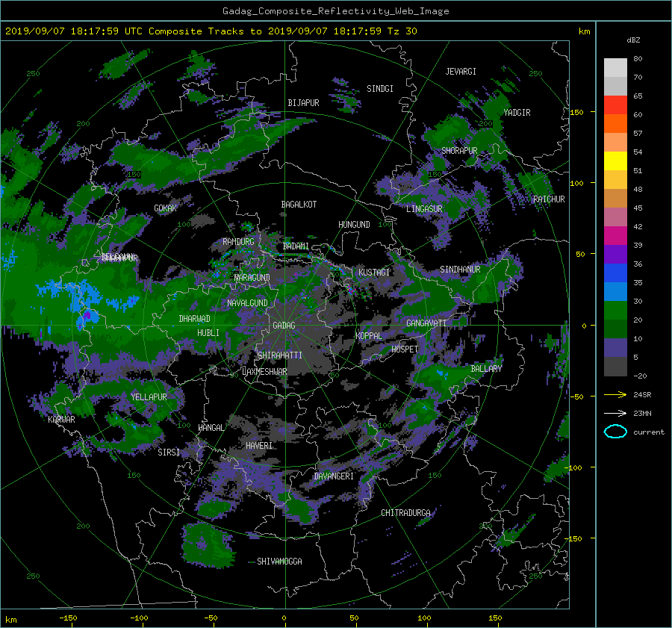Select the light blue 30 dBZ color swatch
This screenshot has width=672, height=628.
click(x=615, y=291)
